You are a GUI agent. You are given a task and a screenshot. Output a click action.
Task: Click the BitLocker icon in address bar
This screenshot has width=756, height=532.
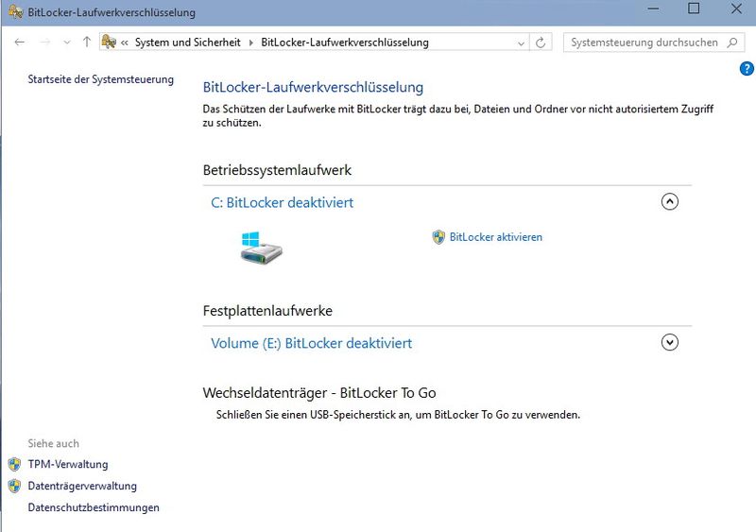[109, 42]
